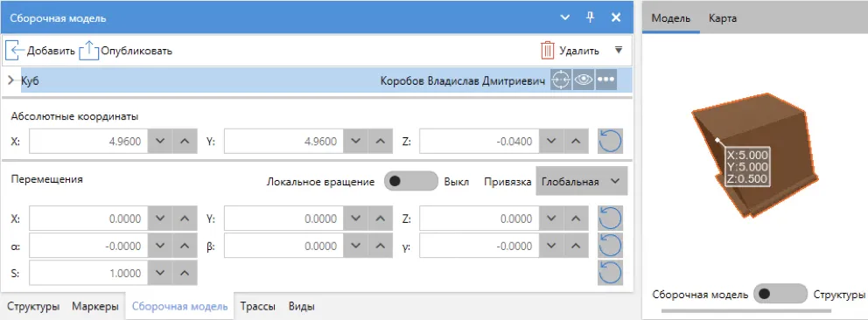Collapse panel with the header chevron icon
The width and height of the screenshot is (868, 320).
[564, 17]
